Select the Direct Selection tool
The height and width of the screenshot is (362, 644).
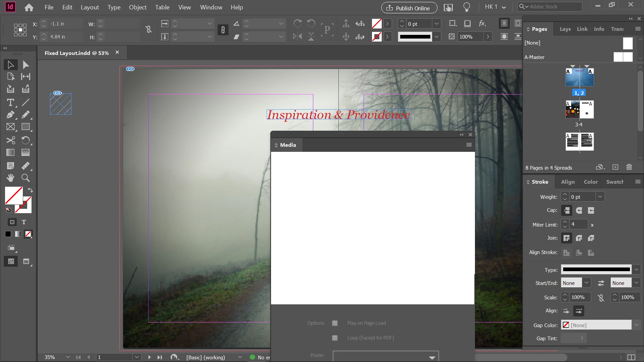coord(25,65)
